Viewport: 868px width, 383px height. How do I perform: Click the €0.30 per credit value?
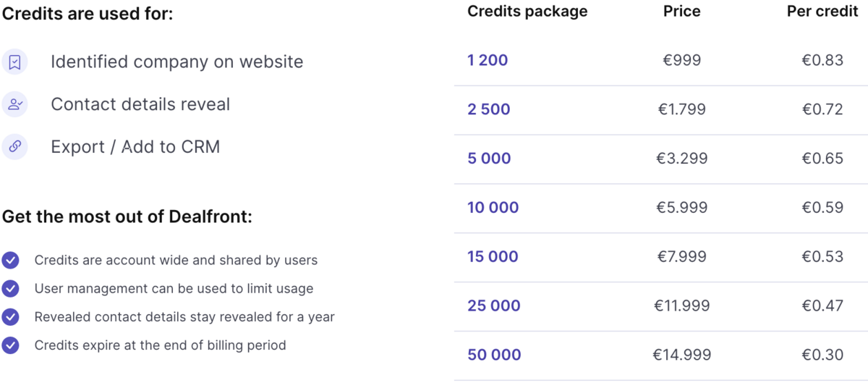(x=822, y=355)
